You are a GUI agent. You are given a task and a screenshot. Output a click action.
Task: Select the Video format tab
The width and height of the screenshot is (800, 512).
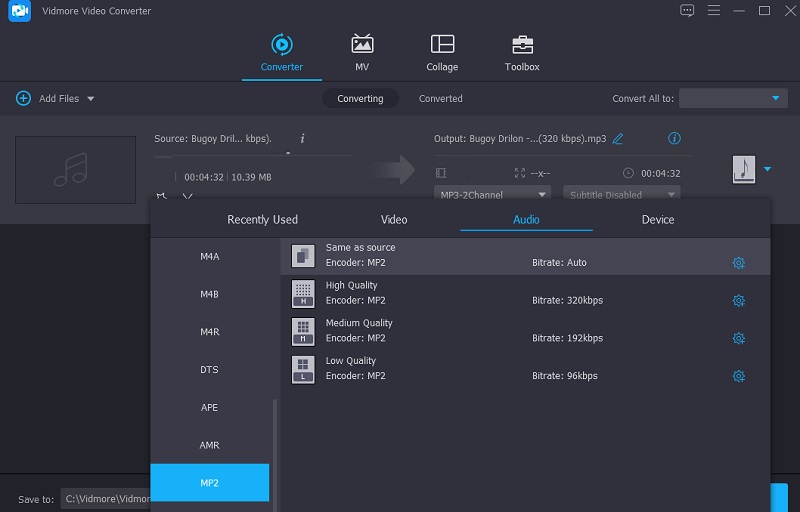(x=394, y=220)
